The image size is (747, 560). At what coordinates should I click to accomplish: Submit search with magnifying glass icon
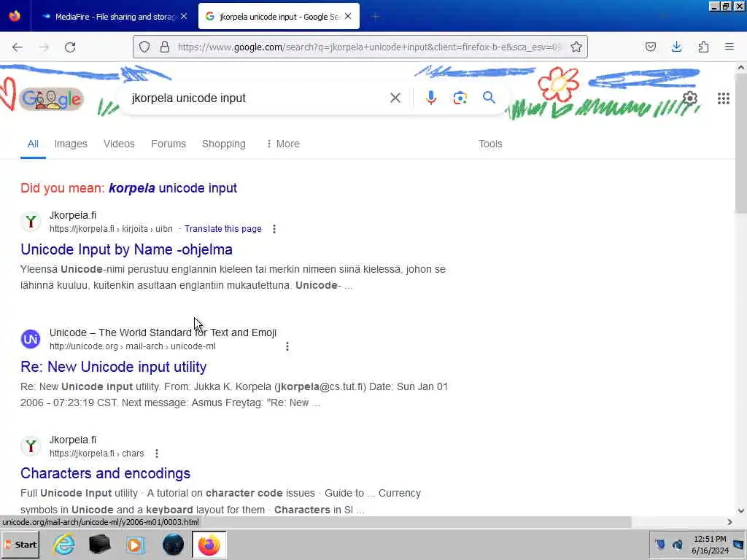[x=489, y=98]
